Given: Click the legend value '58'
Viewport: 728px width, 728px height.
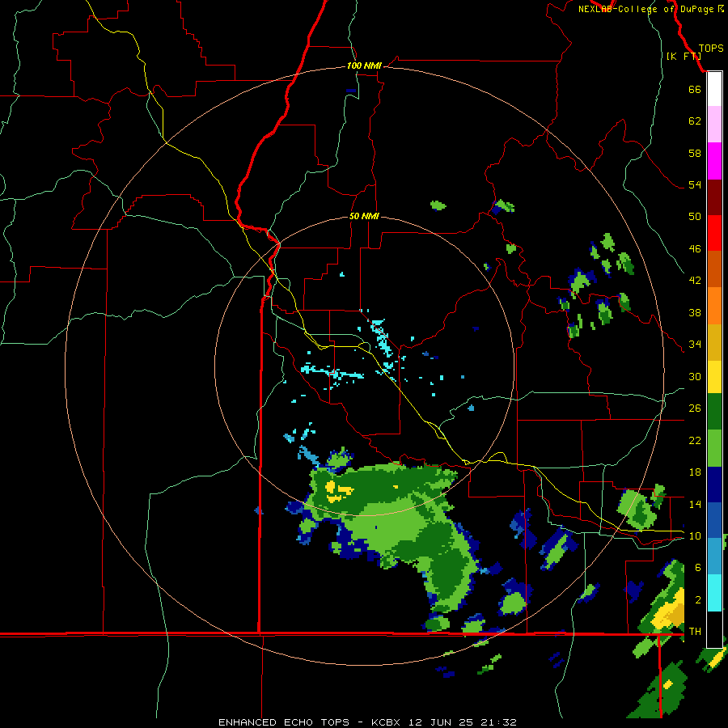Looking at the screenshot, I should point(695,153).
